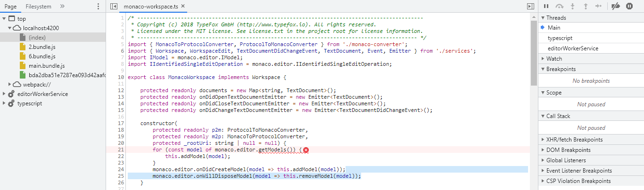The width and height of the screenshot is (644, 190).
Task: Expand the typescript tree node
Action: click(4, 103)
